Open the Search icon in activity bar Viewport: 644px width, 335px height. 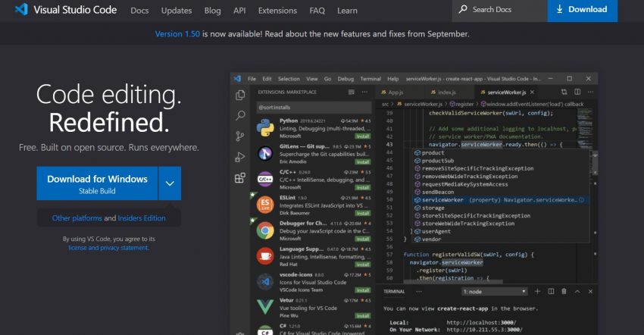(x=240, y=115)
